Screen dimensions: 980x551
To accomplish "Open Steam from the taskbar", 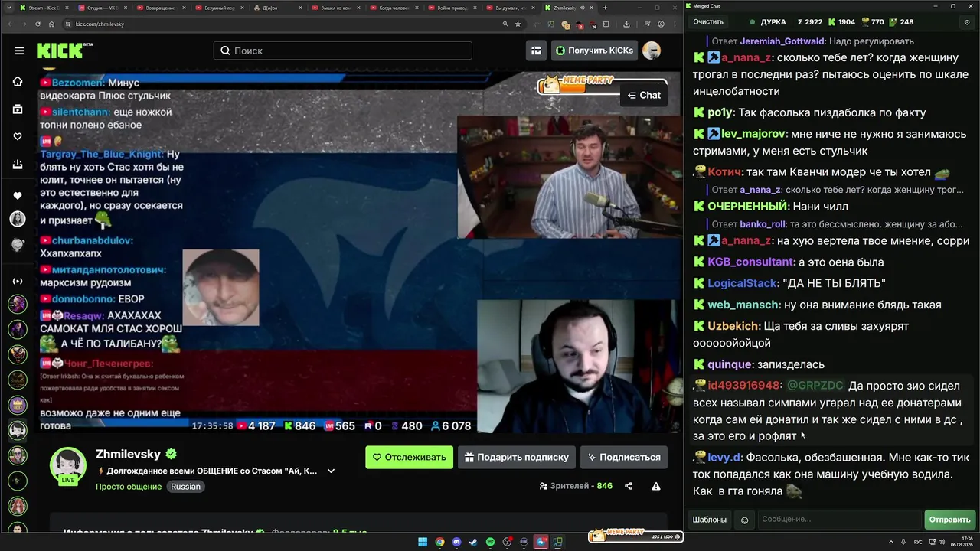I will click(x=474, y=543).
